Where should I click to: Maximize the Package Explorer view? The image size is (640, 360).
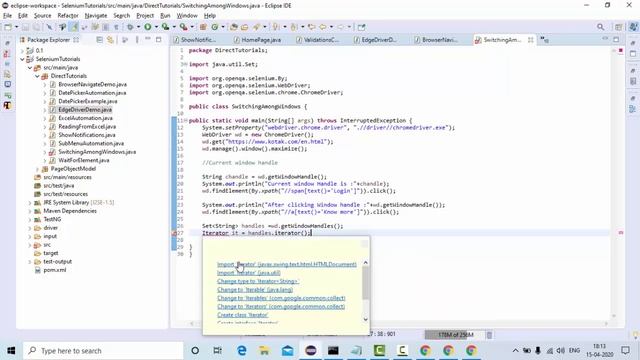159,40
